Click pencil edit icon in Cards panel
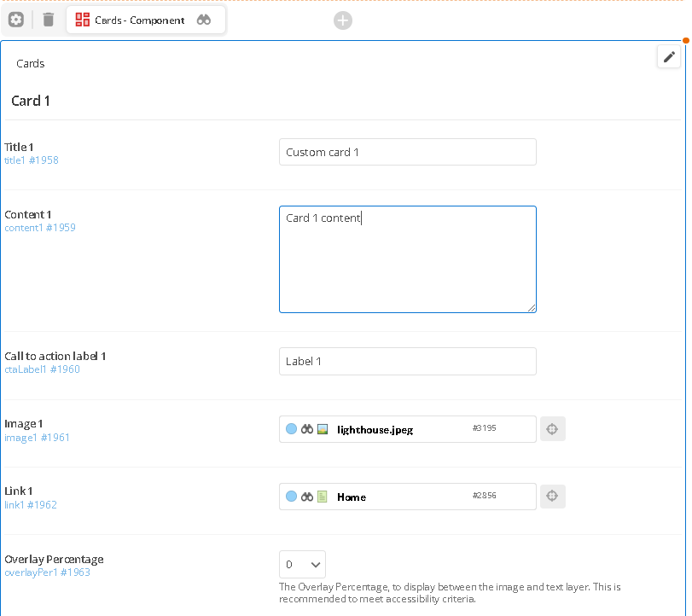692x616 pixels. point(669,57)
